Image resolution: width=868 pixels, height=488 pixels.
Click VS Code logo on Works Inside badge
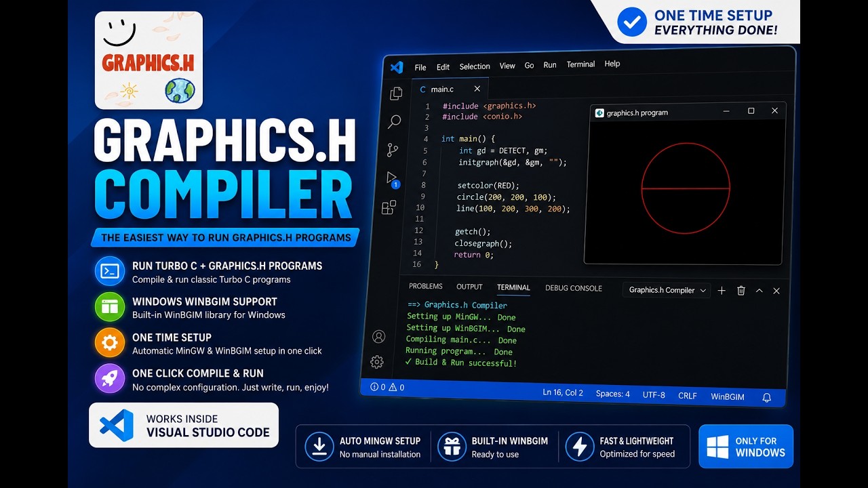[117, 425]
